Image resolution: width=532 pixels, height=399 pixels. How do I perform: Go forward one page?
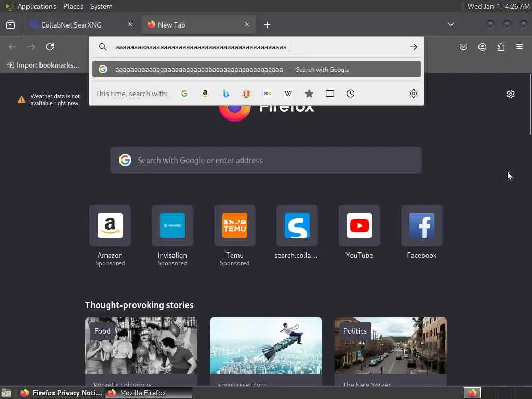[x=31, y=47]
